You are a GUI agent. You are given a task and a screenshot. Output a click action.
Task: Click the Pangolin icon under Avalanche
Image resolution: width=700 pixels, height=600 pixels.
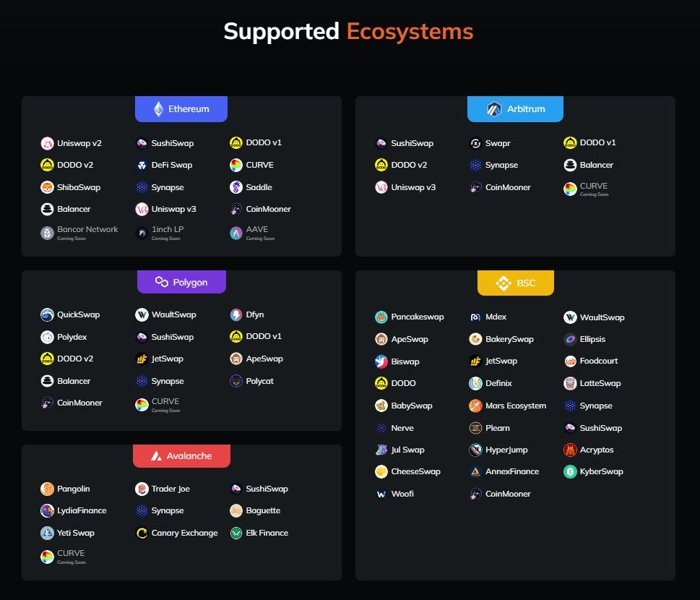[48, 489]
